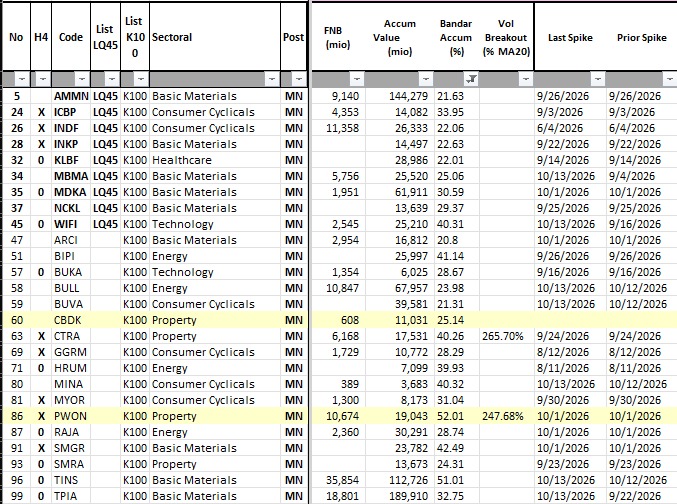677x504 pixels.
Task: Click the highlighted PWON code cell
Action: point(71,416)
